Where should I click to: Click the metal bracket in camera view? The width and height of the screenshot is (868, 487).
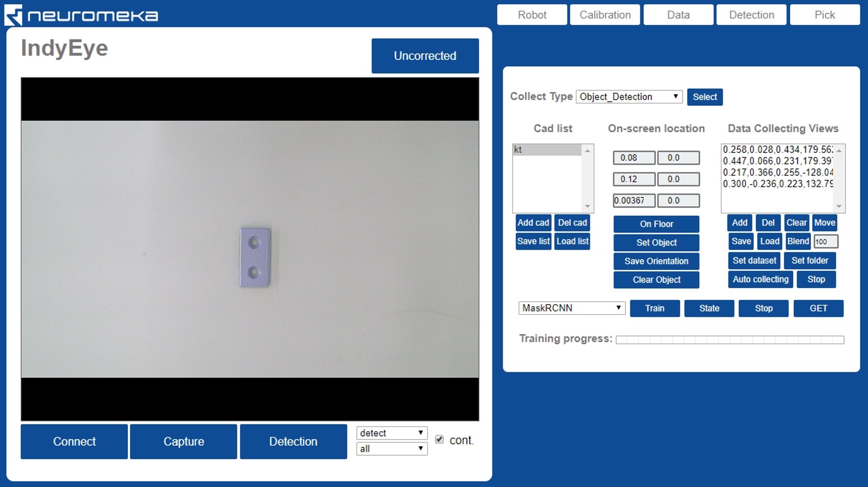click(255, 257)
